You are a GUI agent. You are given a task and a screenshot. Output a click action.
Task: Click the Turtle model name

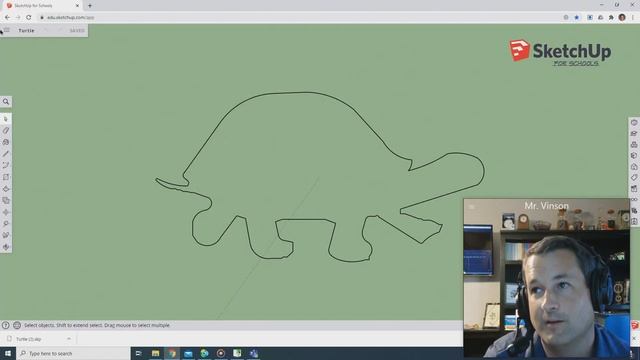click(26, 31)
